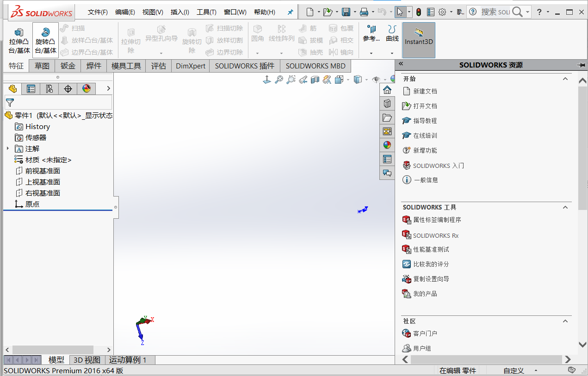Activate the 拉伸凸台/基体 tool

19,40
